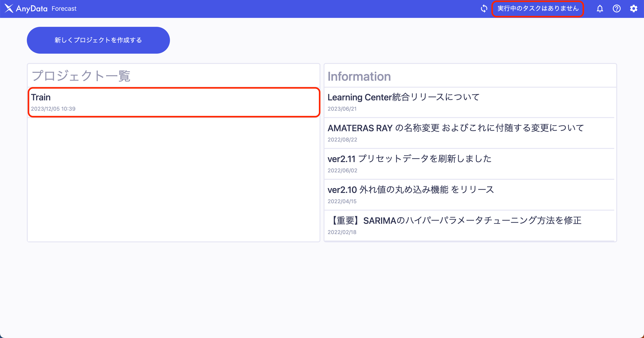
Task: Click the Information panel heading
Action: 359,76
